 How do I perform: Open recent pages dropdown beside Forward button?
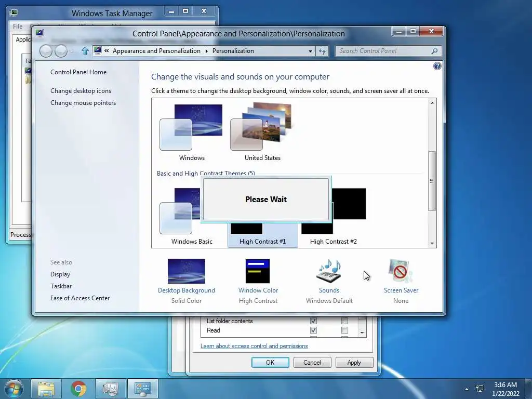point(71,51)
